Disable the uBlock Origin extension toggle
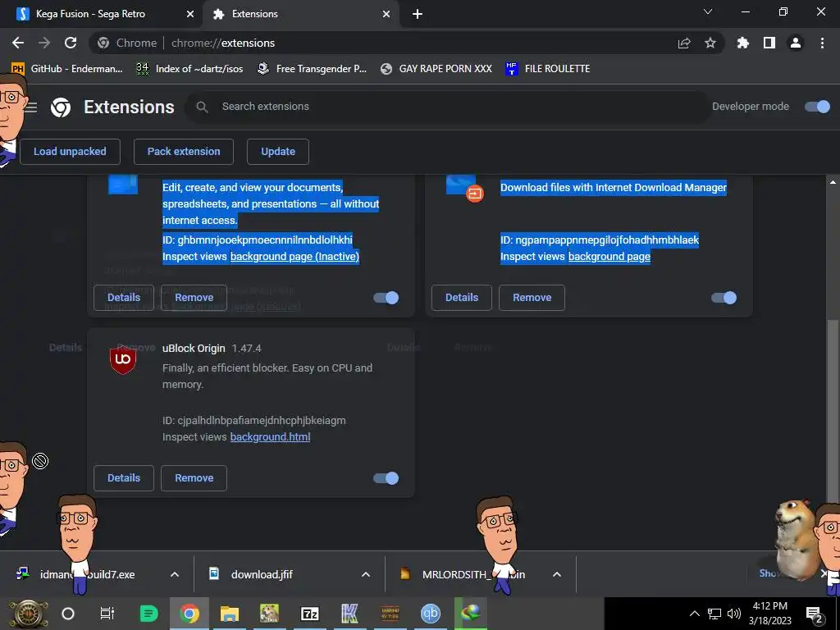840x630 pixels. pyautogui.click(x=386, y=478)
